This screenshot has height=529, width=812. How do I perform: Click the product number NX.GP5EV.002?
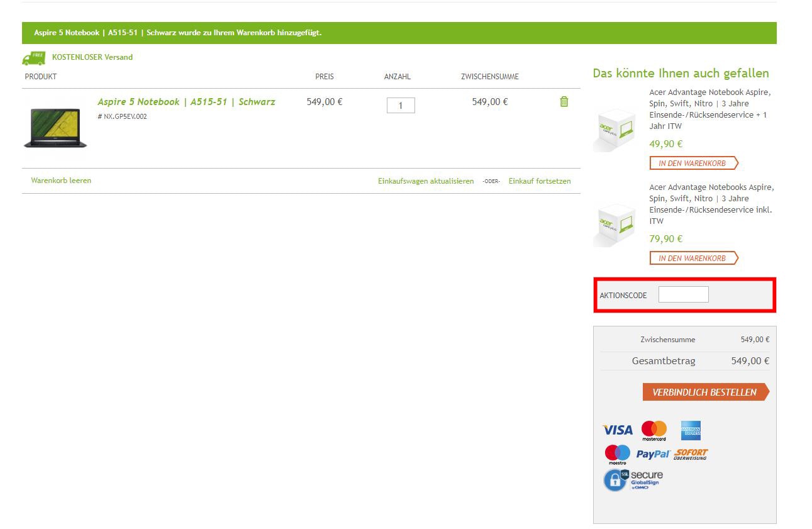point(123,116)
